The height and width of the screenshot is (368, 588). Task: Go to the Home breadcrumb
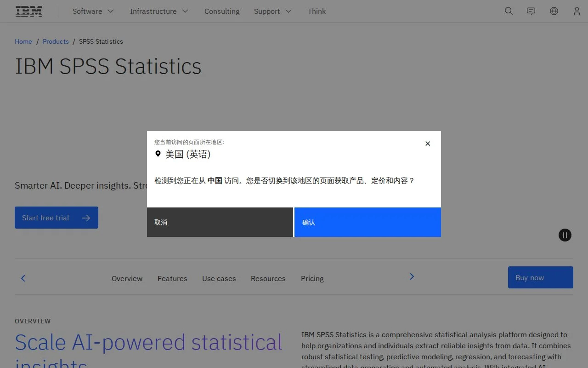pos(23,41)
